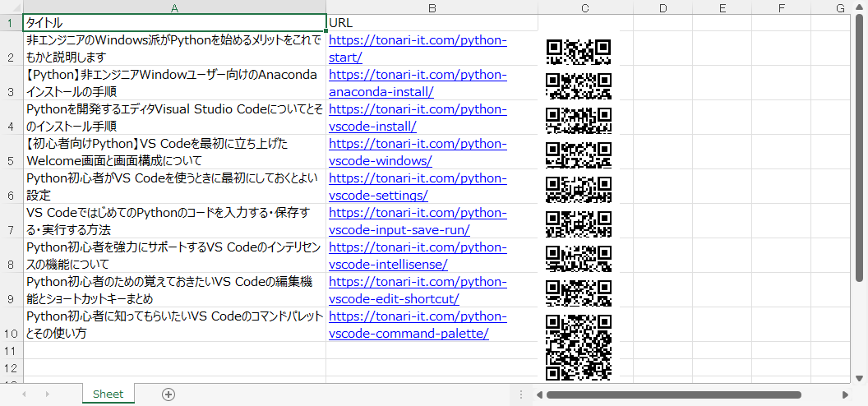Select cell about 最初にしておくとよい設定
Image resolution: width=868 pixels, height=406 pixels.
click(174, 187)
